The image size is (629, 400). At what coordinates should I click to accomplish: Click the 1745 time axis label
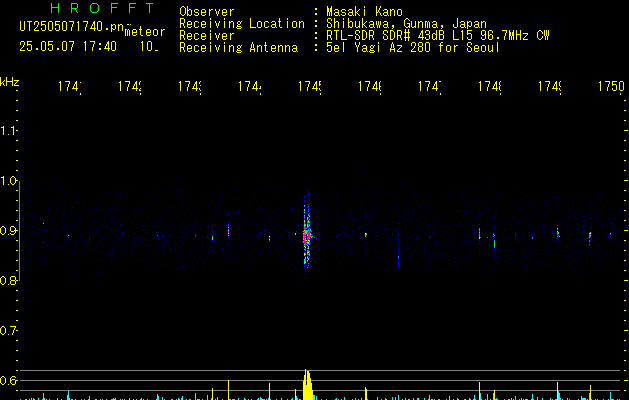pos(310,86)
